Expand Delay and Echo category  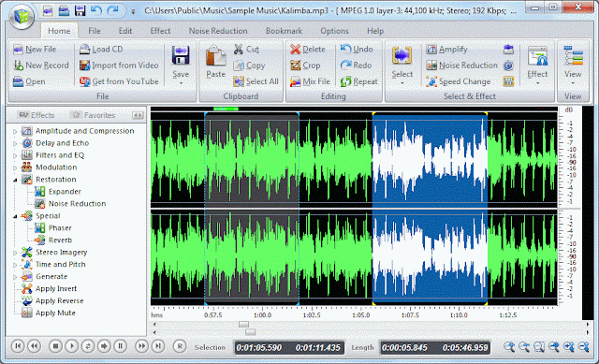pyautogui.click(x=15, y=143)
